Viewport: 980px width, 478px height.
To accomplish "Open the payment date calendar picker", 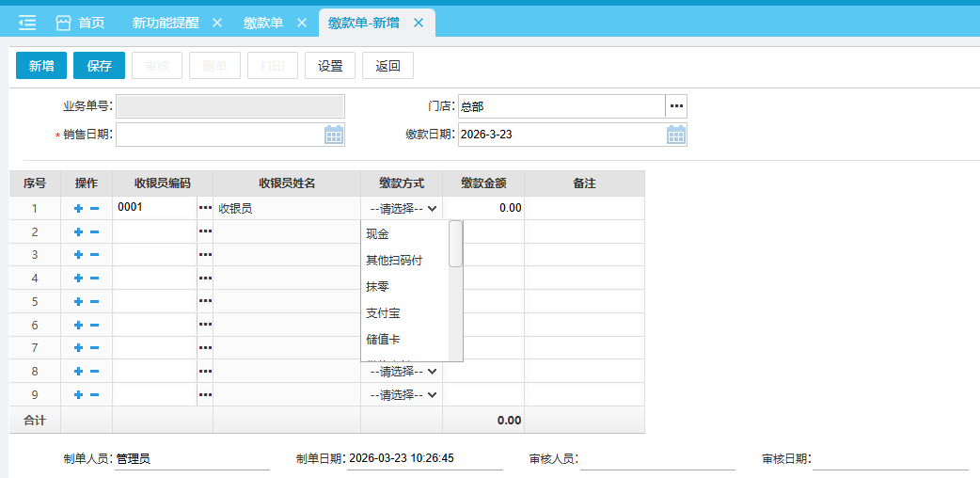I will pyautogui.click(x=676, y=135).
